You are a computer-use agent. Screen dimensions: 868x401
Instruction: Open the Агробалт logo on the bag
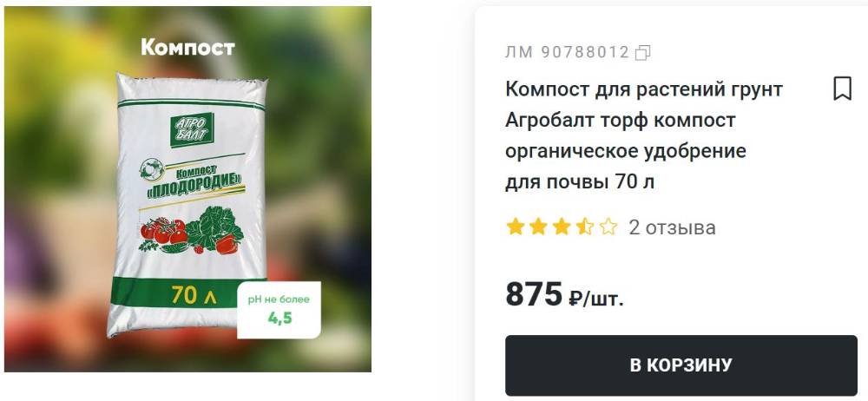click(192, 129)
